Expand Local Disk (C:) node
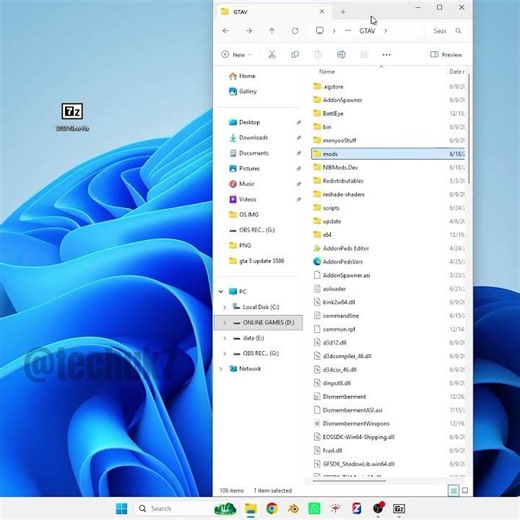Screen dimensions: 520x520 [225, 307]
